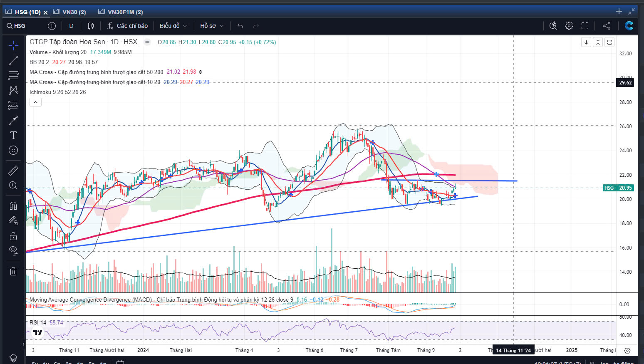Expand the Hồ sơ dropdown
Screen dimensions: 644x364
tap(212, 26)
